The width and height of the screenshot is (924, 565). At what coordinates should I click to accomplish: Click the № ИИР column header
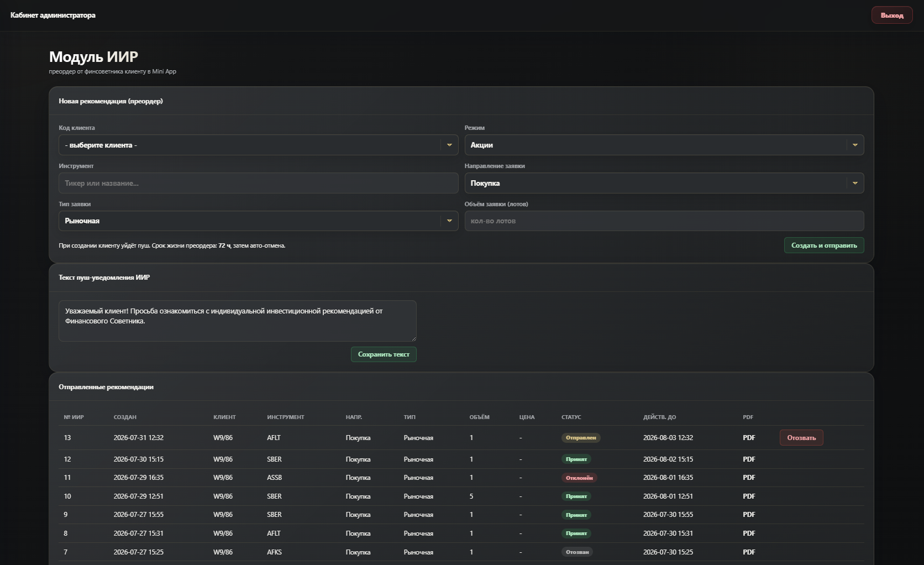pyautogui.click(x=73, y=417)
